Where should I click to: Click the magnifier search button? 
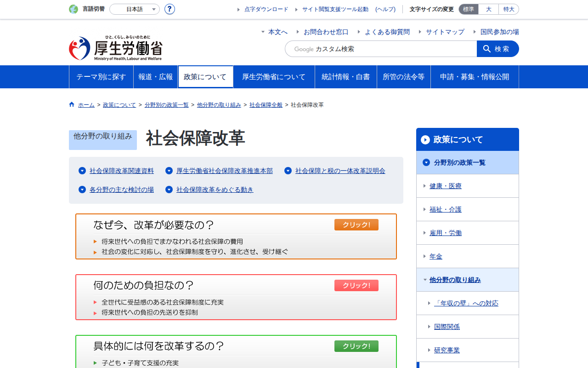tap(498, 49)
